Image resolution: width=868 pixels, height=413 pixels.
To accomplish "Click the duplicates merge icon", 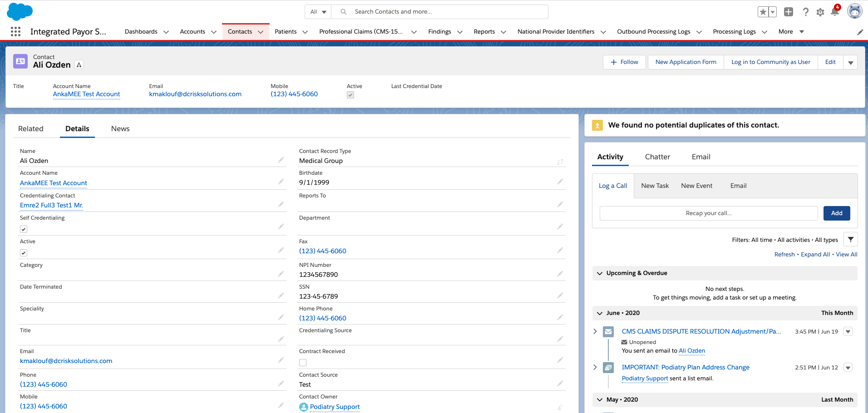I will 597,125.
